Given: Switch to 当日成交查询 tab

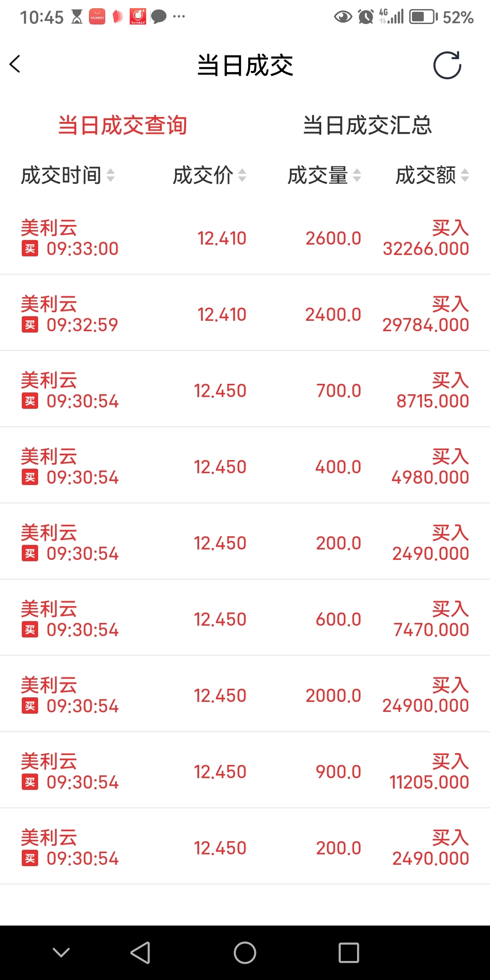Looking at the screenshot, I should point(122,125).
